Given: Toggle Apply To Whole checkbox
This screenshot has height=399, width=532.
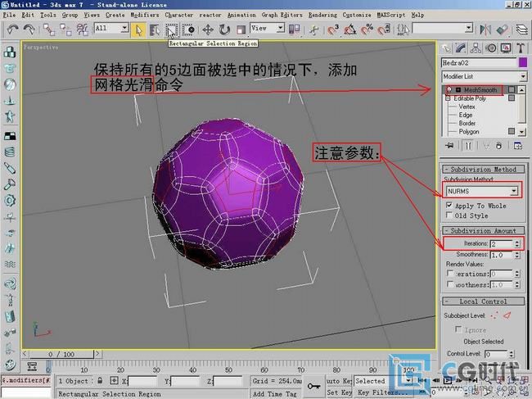Looking at the screenshot, I should pyautogui.click(x=449, y=205).
